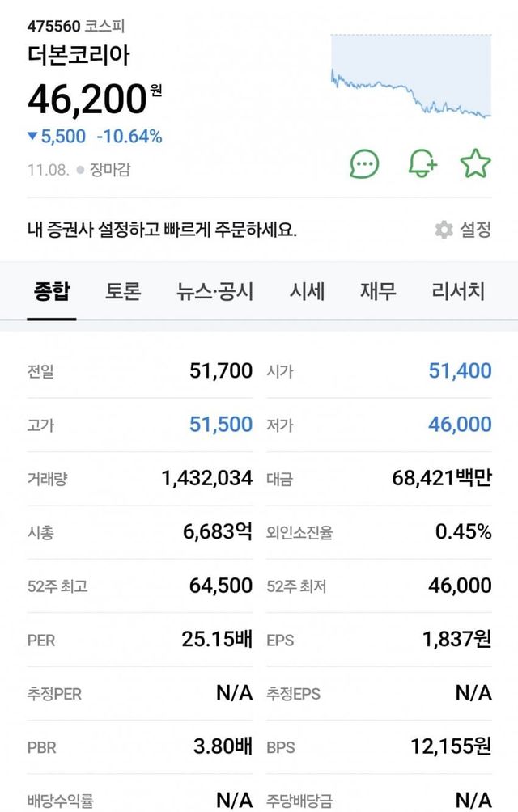Set a price alert with bell icon
Viewport: 518px width, 812px height.
pyautogui.click(x=421, y=164)
